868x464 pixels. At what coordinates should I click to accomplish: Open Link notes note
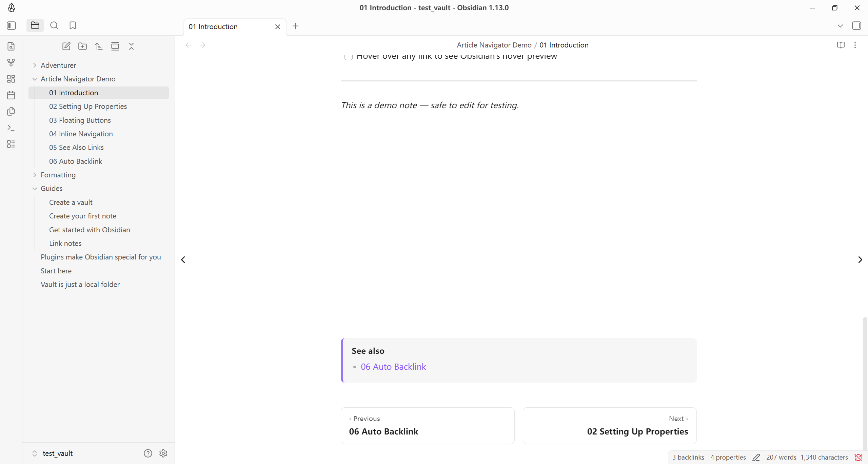[99, 243]
